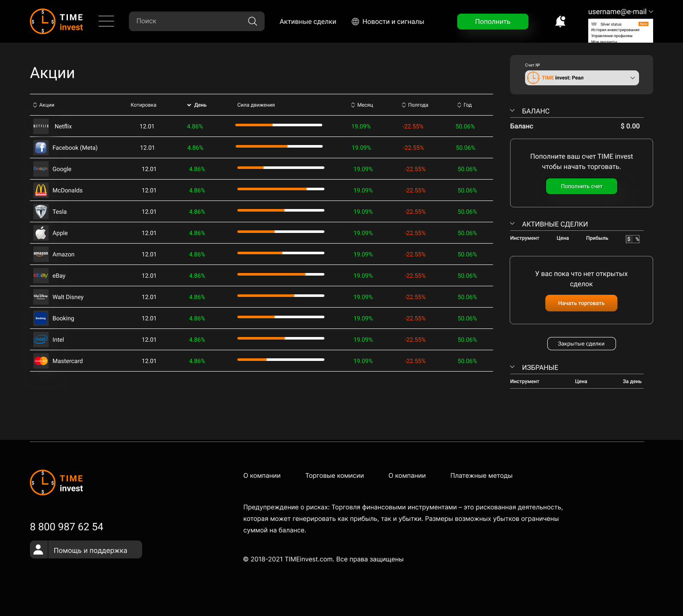
Task: Collapse the АКТИВНЫЕ СДЕЛКИ section
Action: pos(512,224)
